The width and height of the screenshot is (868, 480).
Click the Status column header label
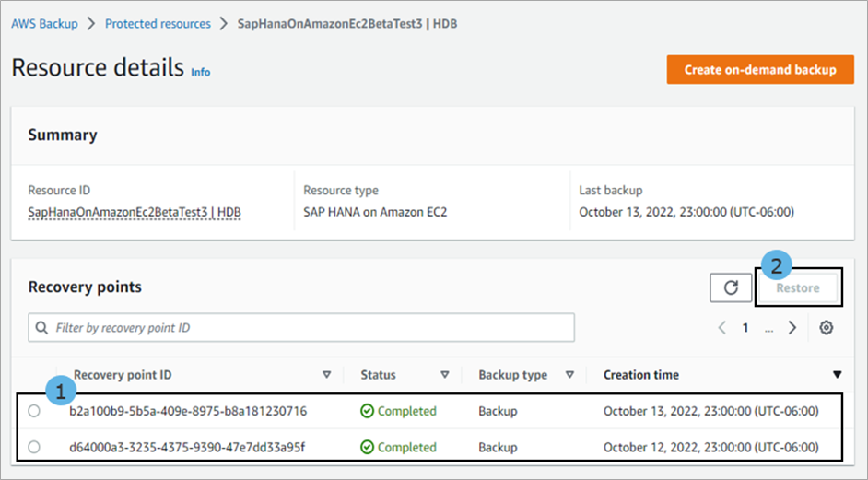(378, 375)
